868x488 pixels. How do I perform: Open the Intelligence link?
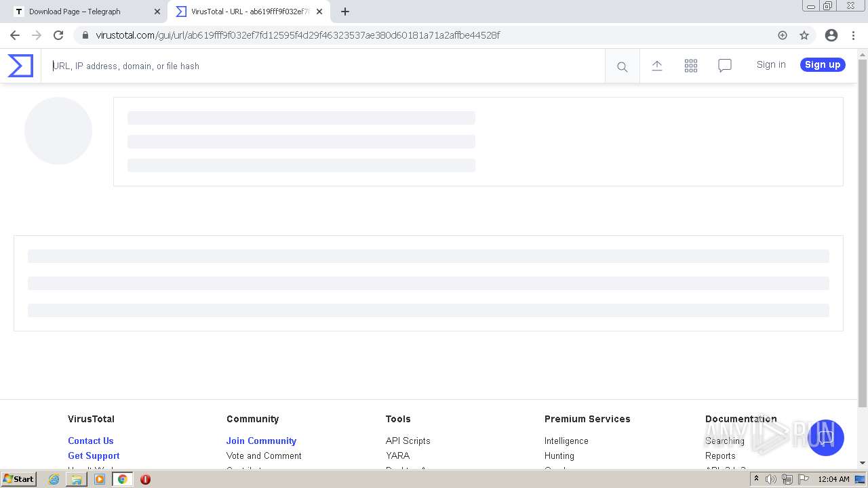coord(566,441)
